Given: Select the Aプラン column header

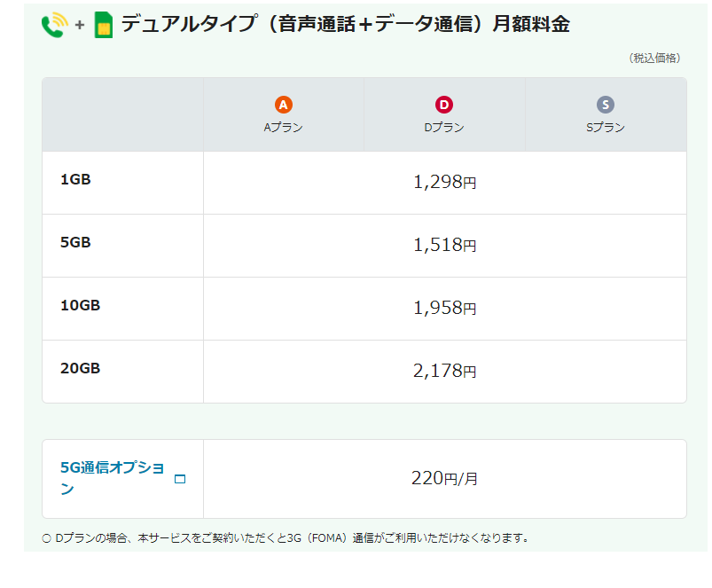Looking at the screenshot, I should (x=284, y=114).
